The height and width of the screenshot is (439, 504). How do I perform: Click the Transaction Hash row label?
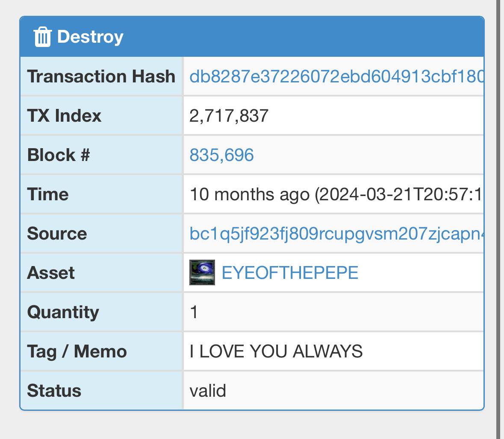point(101,76)
